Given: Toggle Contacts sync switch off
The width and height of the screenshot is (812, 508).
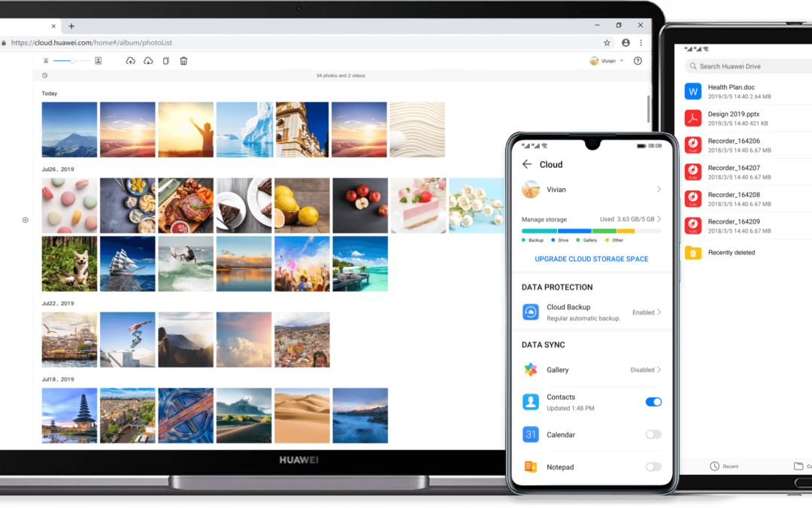Looking at the screenshot, I should click(x=653, y=402).
